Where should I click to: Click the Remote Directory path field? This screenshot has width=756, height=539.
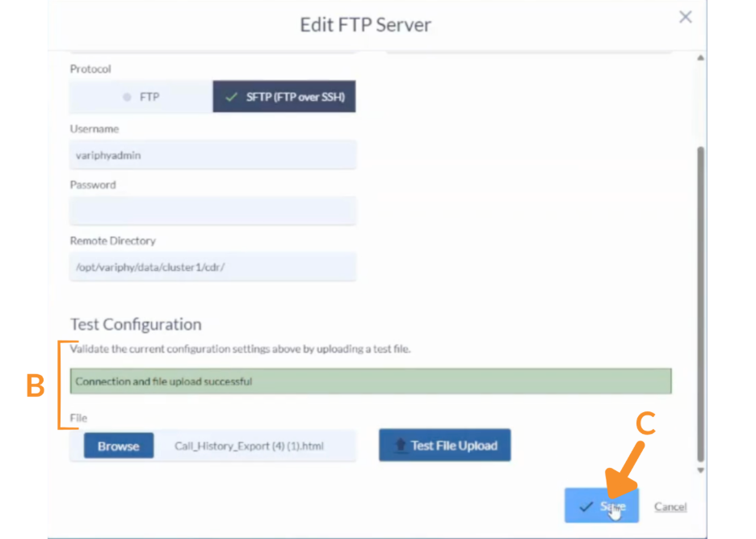pos(212,267)
